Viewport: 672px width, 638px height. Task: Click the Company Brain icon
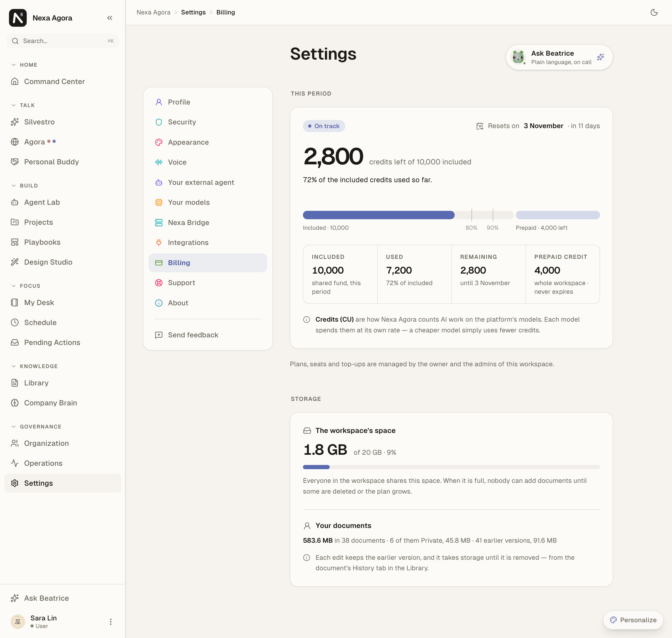[x=15, y=403]
